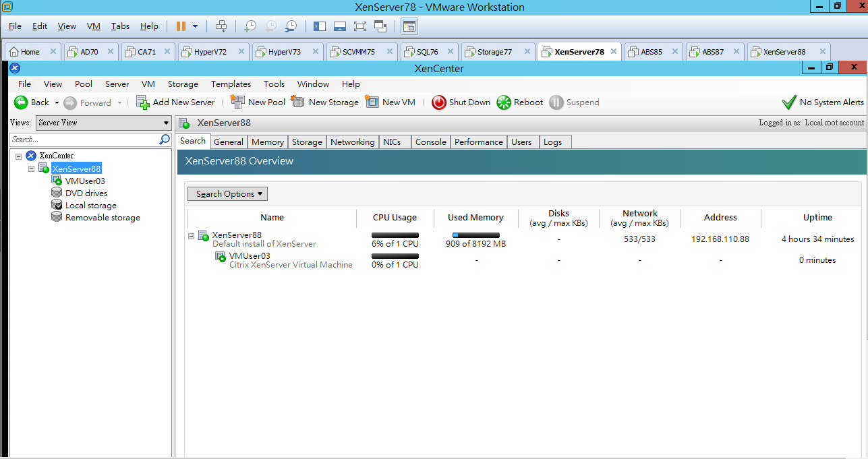Select Local storage in the tree
The height and width of the screenshot is (459, 868).
tap(90, 206)
